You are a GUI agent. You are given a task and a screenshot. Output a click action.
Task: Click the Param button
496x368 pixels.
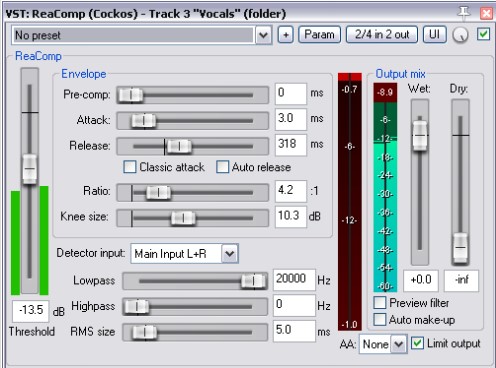(x=319, y=35)
